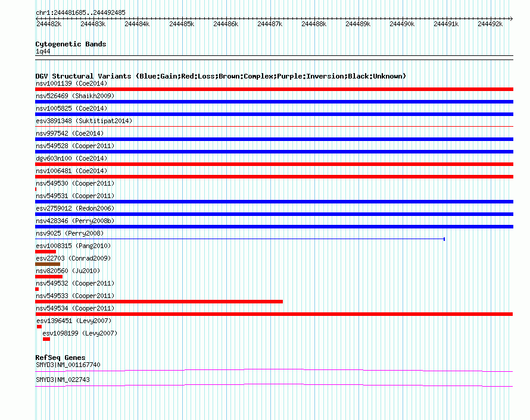The height and width of the screenshot is (420, 530).
Task: Click the nsv549531 (Cooper2011) label
Action: [75, 196]
